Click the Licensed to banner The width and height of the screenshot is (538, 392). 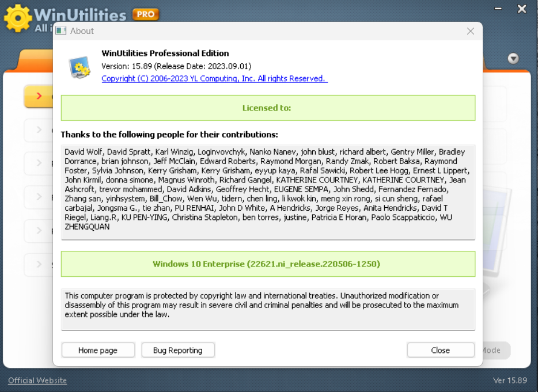click(268, 108)
